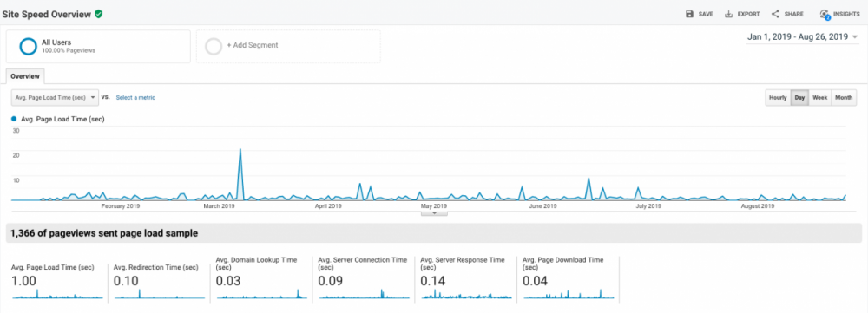Click the May 2019 axis label

pyautogui.click(x=434, y=206)
